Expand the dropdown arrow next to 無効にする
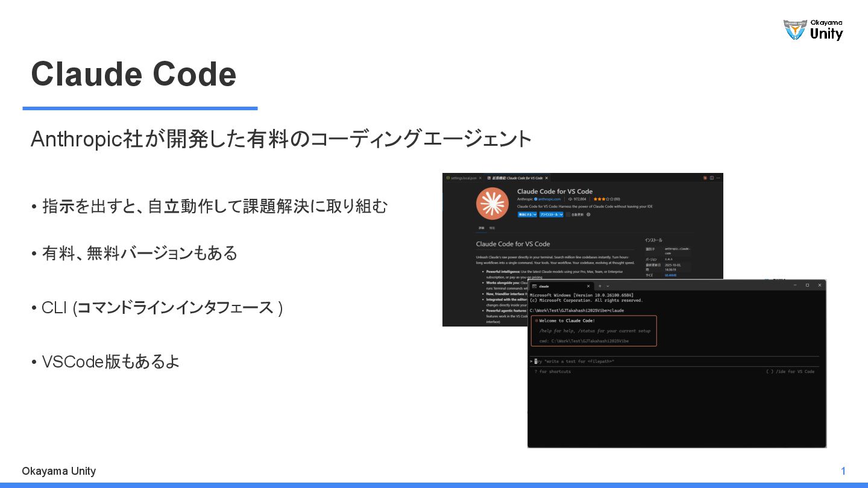Screen dimensions: 868x488 [x=535, y=214]
